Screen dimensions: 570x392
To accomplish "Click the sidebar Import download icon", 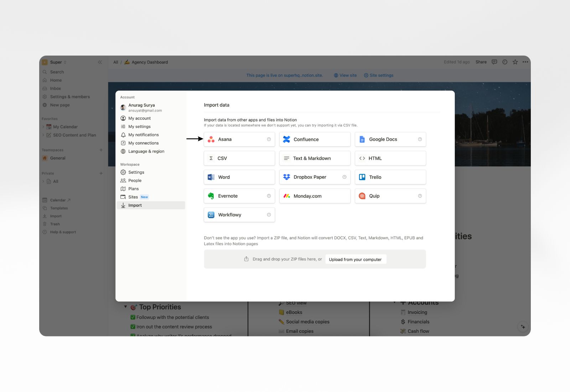I will tap(45, 216).
